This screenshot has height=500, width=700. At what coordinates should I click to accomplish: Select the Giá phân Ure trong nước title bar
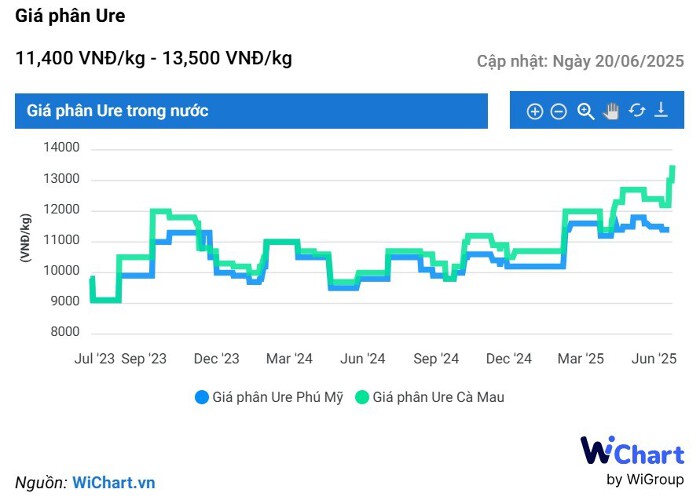click(x=251, y=110)
